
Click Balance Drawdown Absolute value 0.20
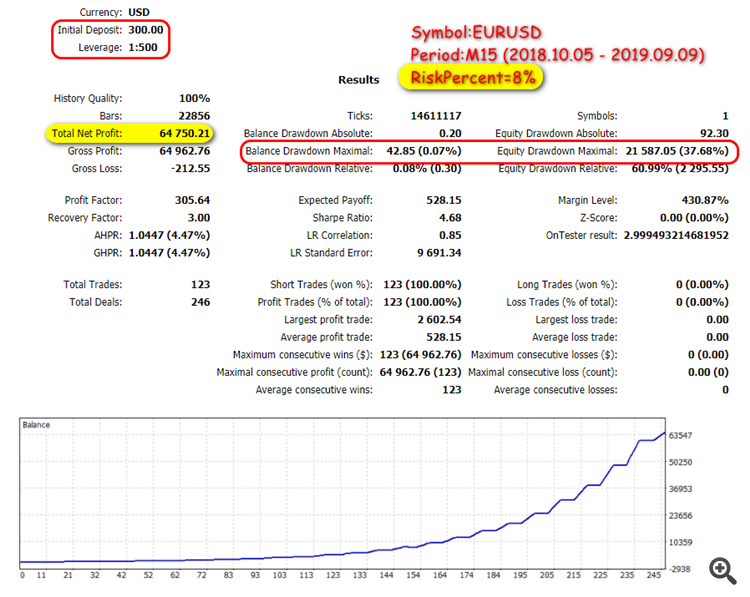pos(450,133)
